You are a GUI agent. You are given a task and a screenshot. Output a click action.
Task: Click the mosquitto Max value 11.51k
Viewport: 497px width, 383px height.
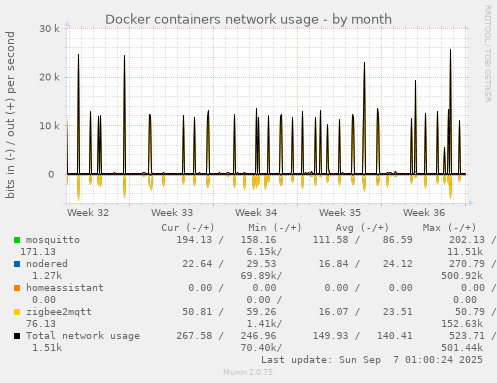tap(465, 252)
